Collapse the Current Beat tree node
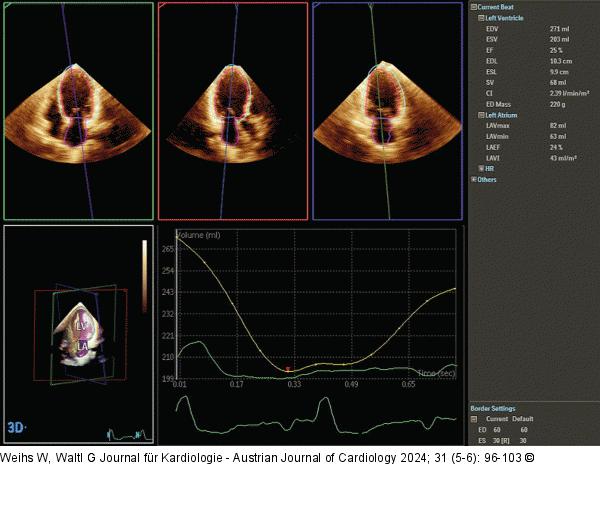Screen dimensions: 600x507 click(x=473, y=7)
